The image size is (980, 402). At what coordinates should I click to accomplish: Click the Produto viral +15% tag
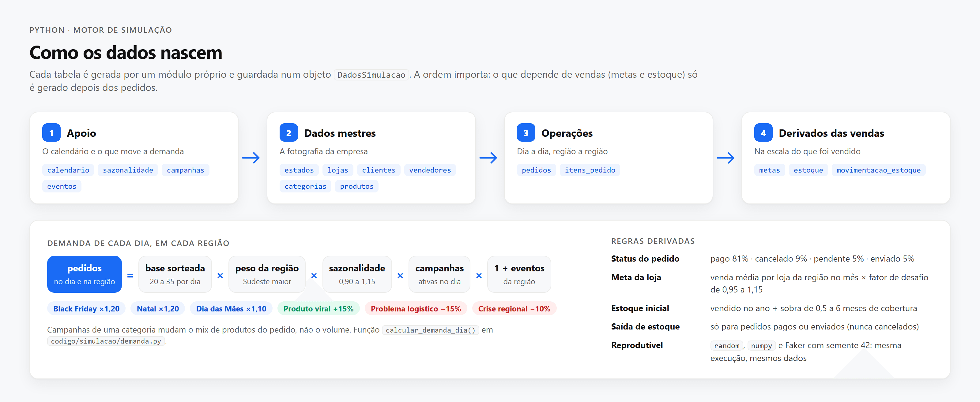pos(318,308)
